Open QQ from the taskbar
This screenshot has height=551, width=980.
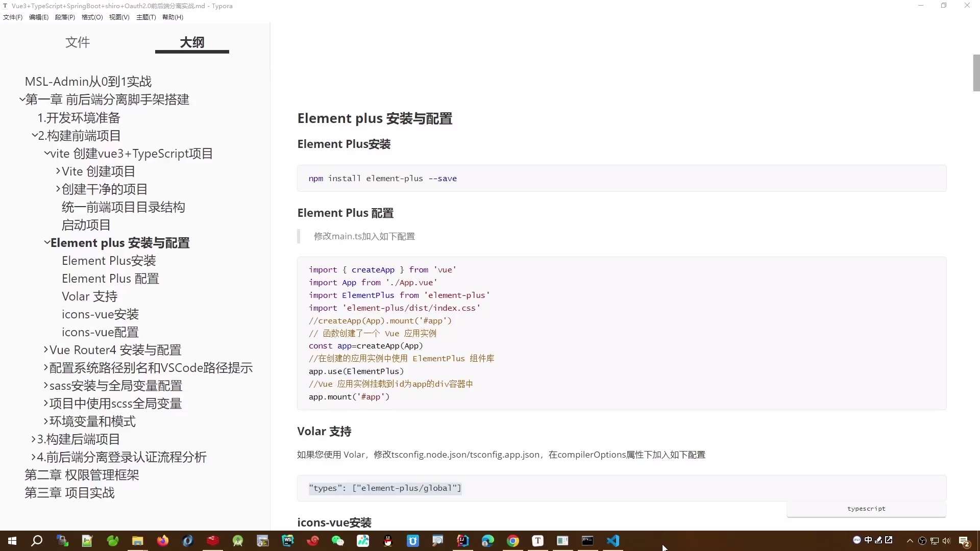tap(387, 541)
